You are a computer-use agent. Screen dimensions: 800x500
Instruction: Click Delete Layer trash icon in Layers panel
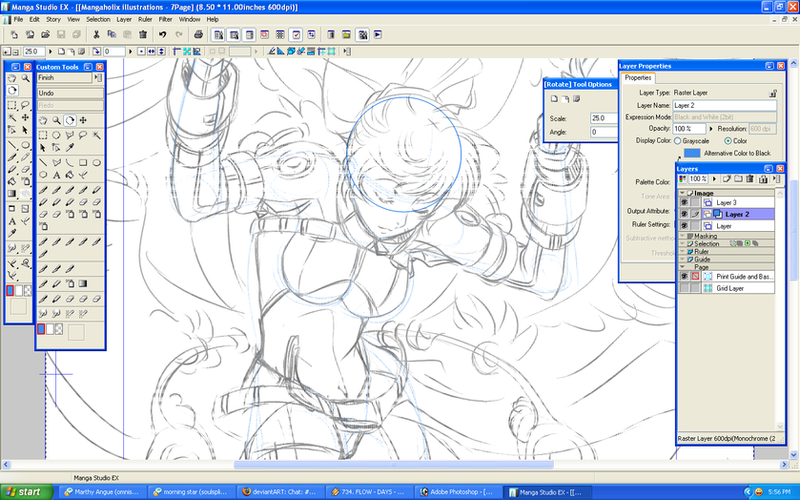pos(749,179)
